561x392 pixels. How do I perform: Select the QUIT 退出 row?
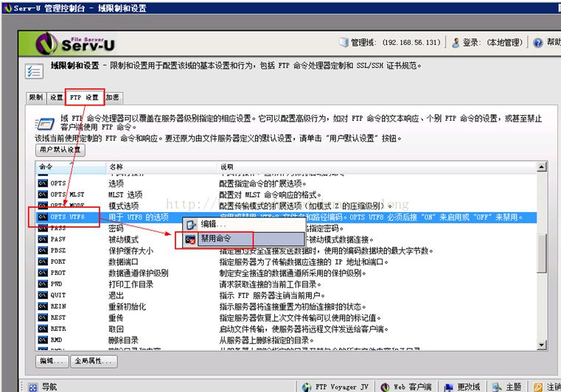[x=286, y=295]
